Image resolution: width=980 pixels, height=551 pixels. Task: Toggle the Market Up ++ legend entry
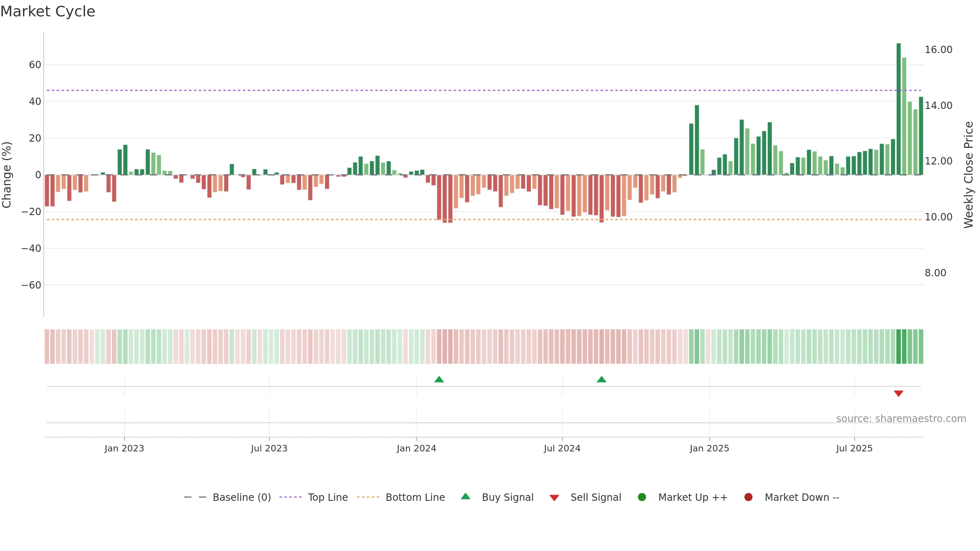point(682,497)
